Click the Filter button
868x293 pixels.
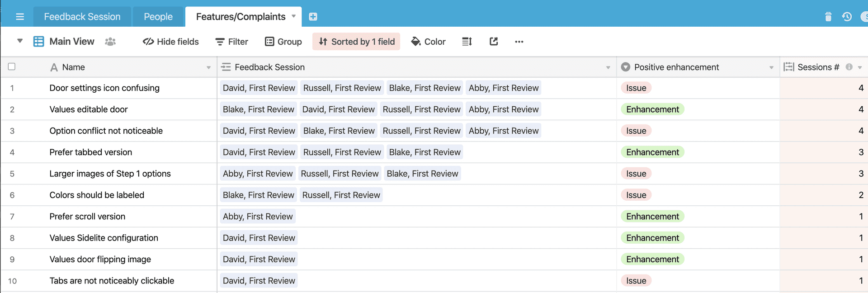(x=232, y=42)
